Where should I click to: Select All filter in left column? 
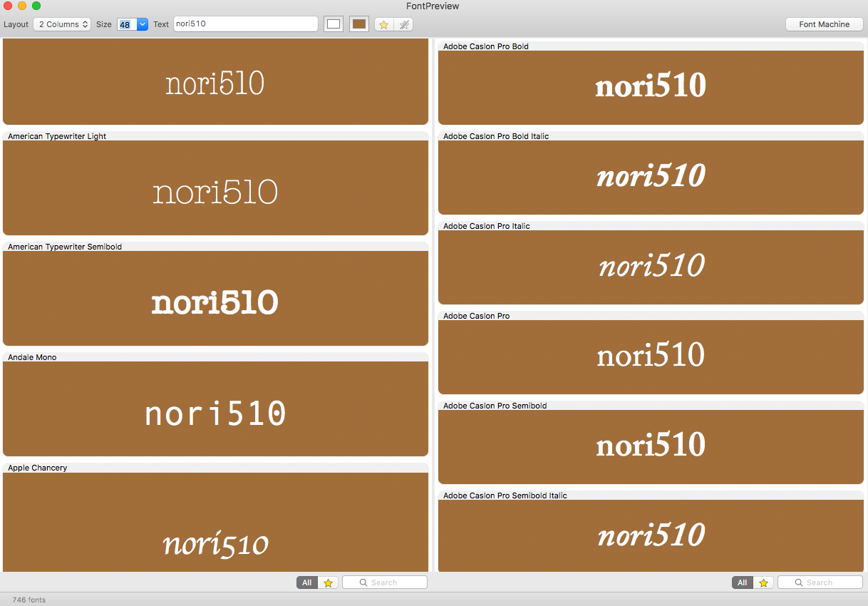click(x=307, y=582)
